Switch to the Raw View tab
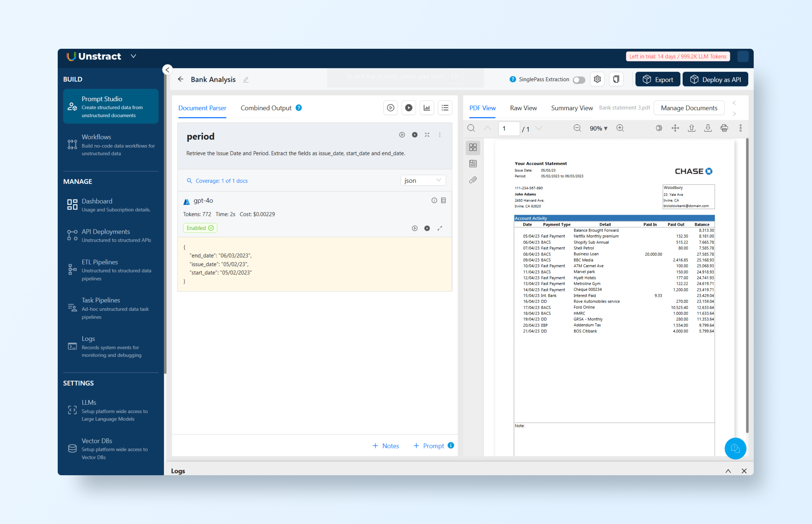The height and width of the screenshot is (524, 812). pyautogui.click(x=523, y=108)
